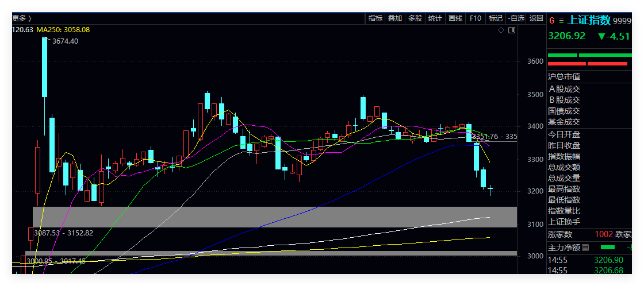644x286 pixels.
Task: Click the detail icon beside 主力净额
Action: [585, 248]
